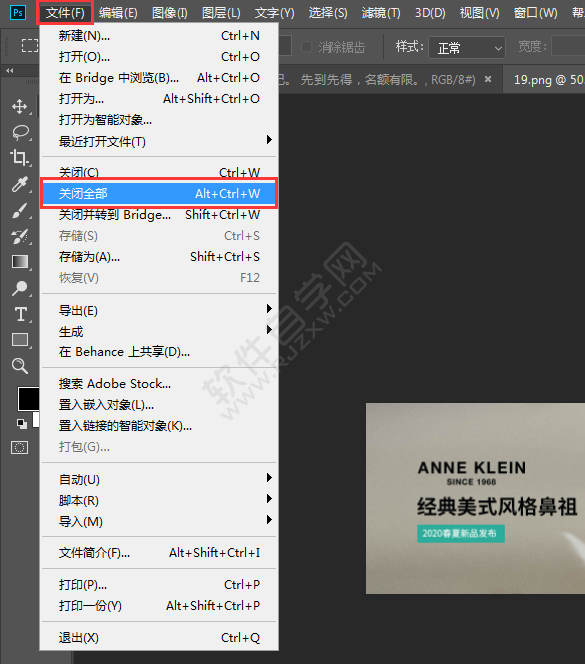
Task: Choose 打印(P)... menu entry
Action: coord(159,585)
